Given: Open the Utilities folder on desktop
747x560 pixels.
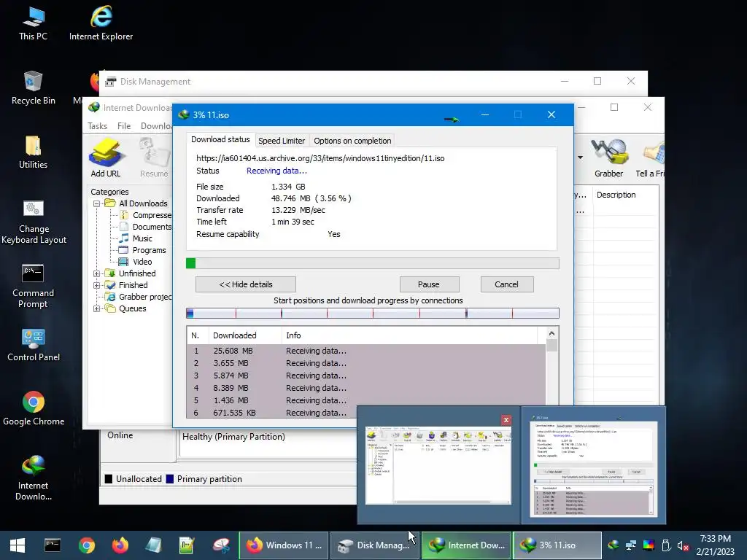Looking at the screenshot, I should click(34, 152).
